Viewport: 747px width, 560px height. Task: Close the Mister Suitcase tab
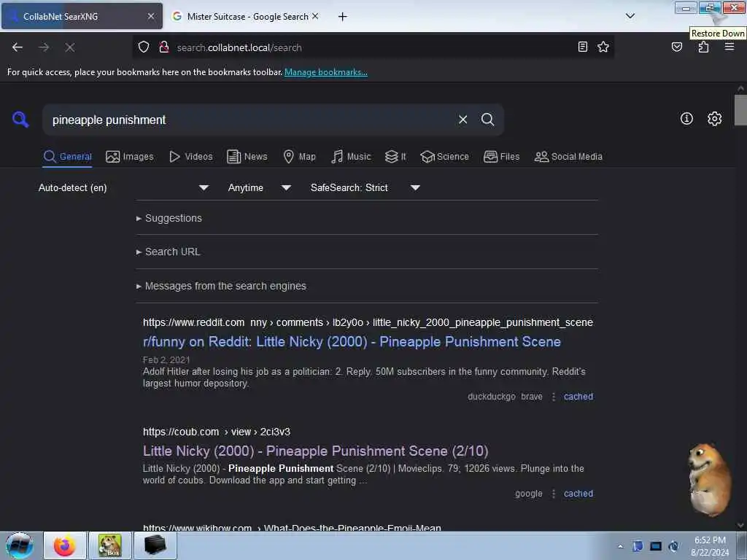tap(315, 16)
